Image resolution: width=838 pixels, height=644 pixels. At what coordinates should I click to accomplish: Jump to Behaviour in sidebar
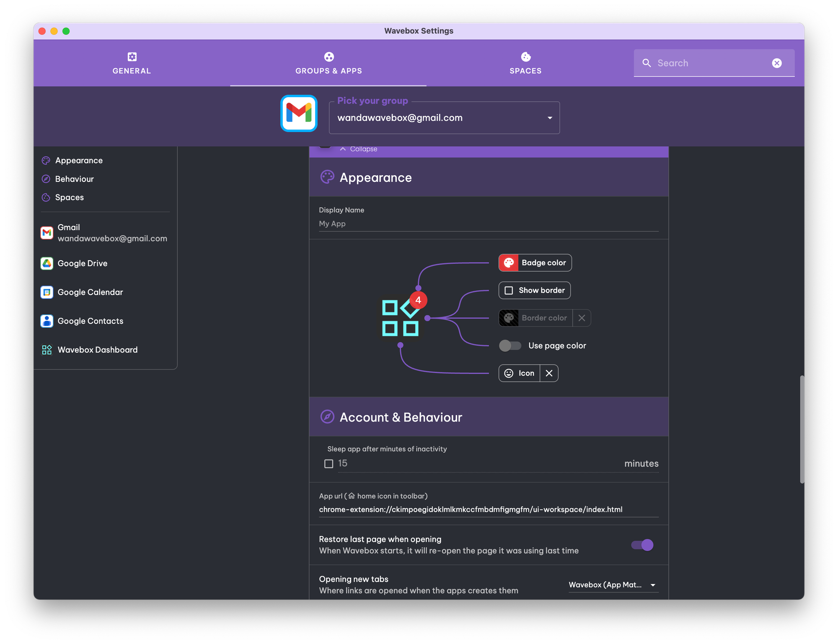pyautogui.click(x=75, y=179)
